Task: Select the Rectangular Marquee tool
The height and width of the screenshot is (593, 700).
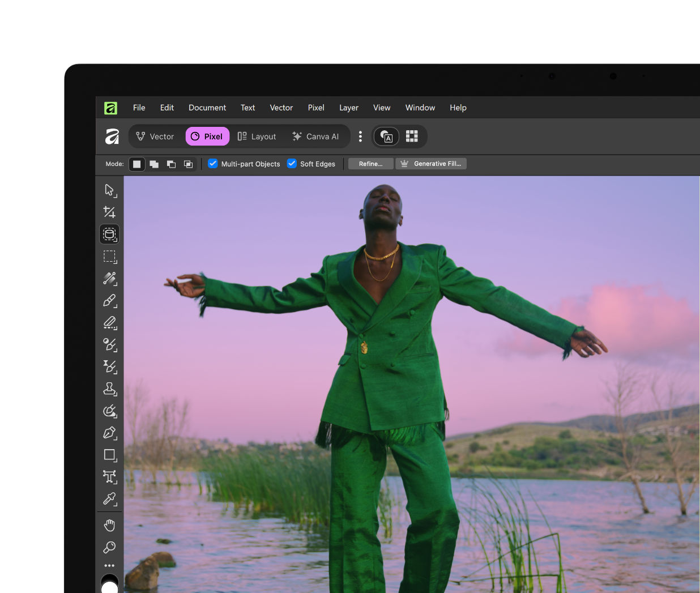Action: pyautogui.click(x=109, y=256)
